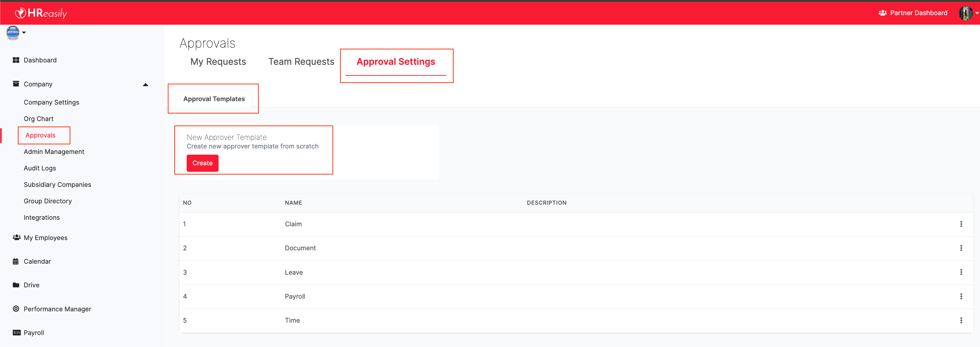The image size is (980, 347).
Task: Open Admin Management
Action: pos(54,152)
